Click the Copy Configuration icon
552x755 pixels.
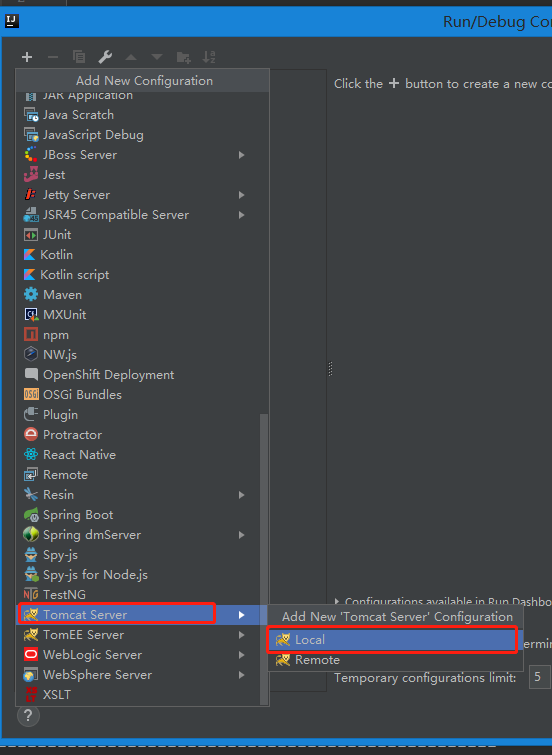click(x=79, y=57)
